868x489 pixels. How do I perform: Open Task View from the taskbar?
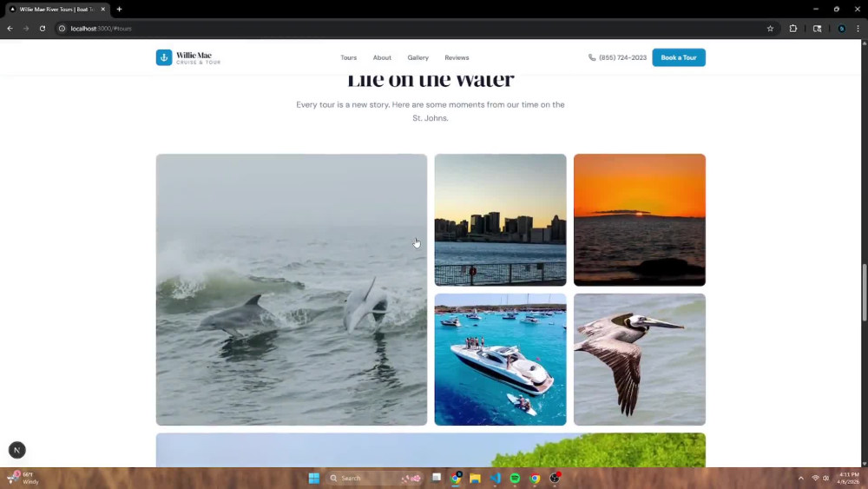coord(437,478)
